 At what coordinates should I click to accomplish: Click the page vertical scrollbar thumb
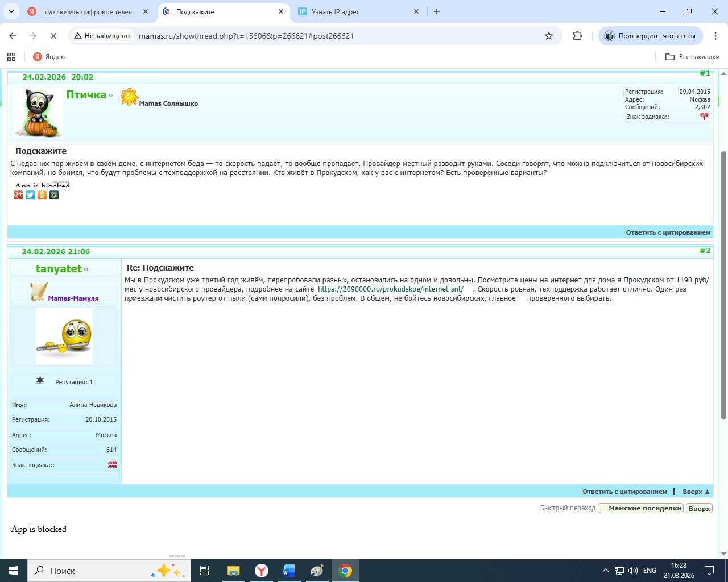point(723,285)
